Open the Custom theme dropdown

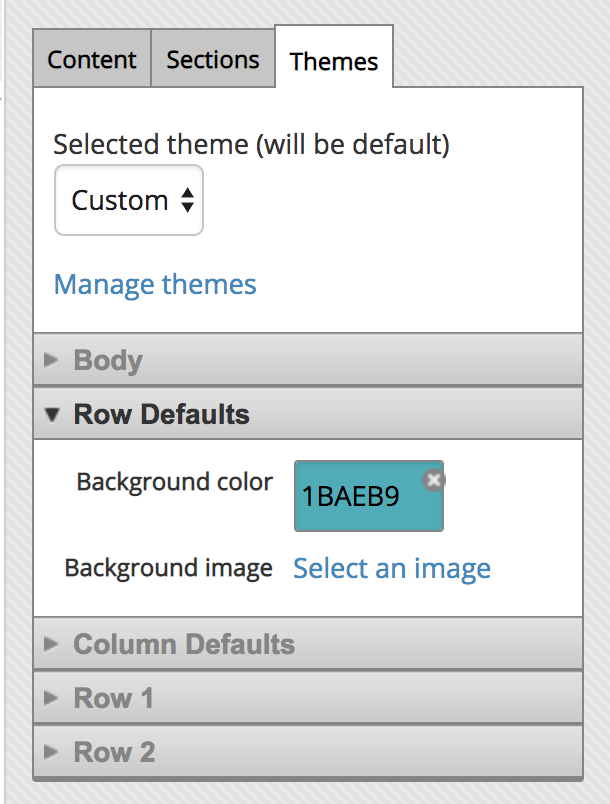click(128, 200)
